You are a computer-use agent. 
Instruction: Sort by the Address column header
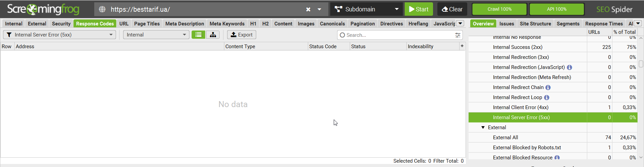119,47
